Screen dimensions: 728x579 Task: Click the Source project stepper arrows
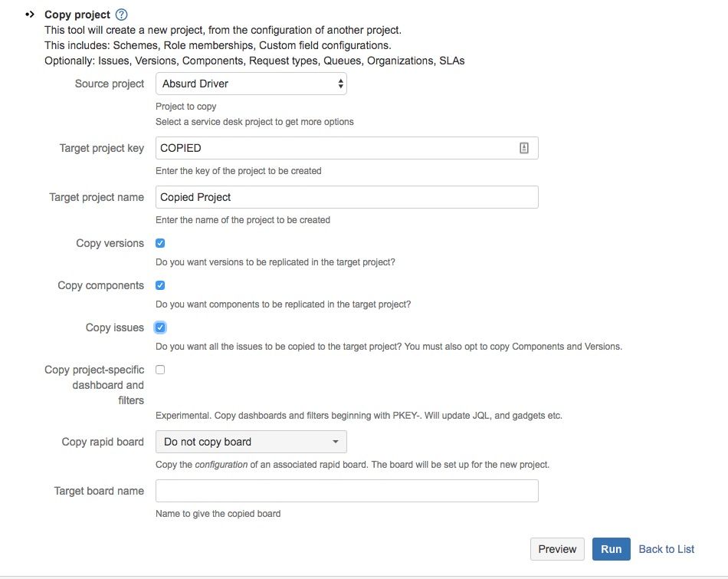point(340,84)
